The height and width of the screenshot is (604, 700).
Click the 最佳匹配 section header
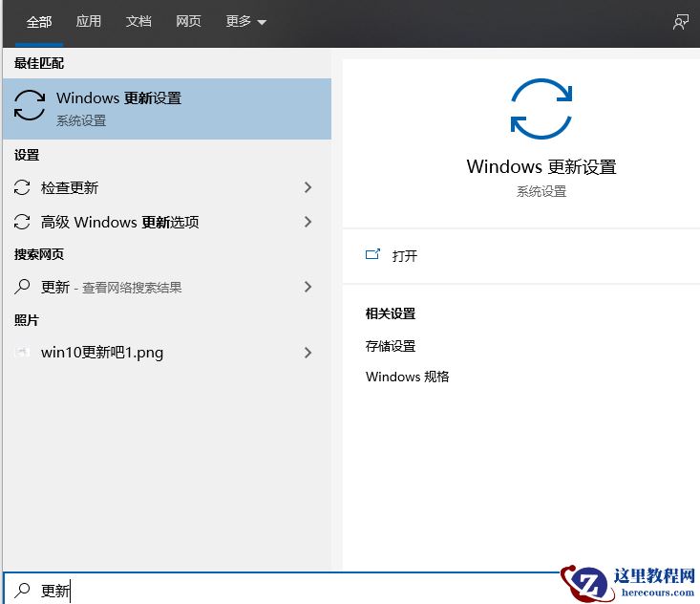39,63
